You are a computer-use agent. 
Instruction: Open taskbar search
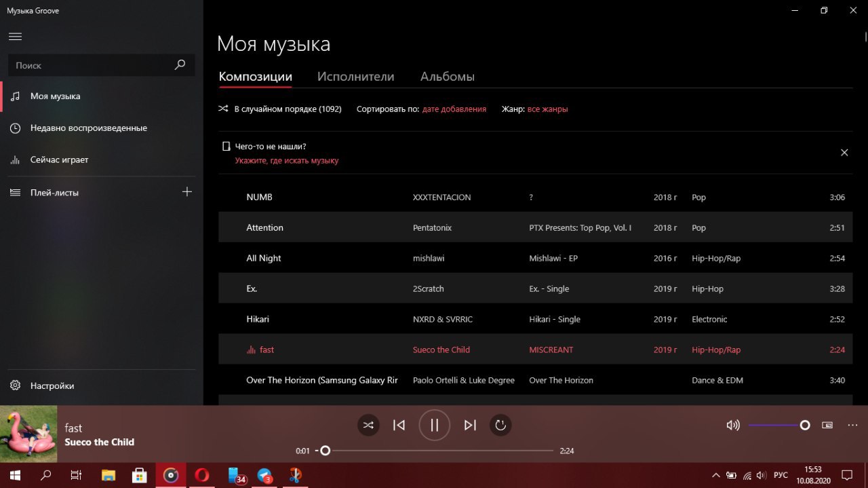coord(46,475)
